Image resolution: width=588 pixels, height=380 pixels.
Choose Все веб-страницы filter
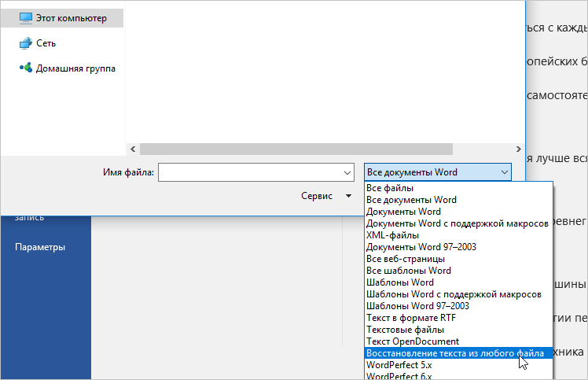406,259
